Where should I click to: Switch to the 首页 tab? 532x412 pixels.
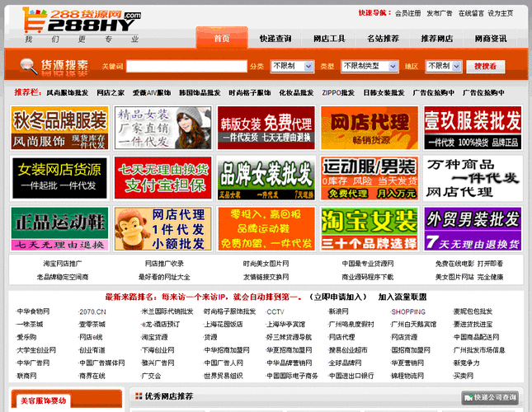(x=221, y=39)
